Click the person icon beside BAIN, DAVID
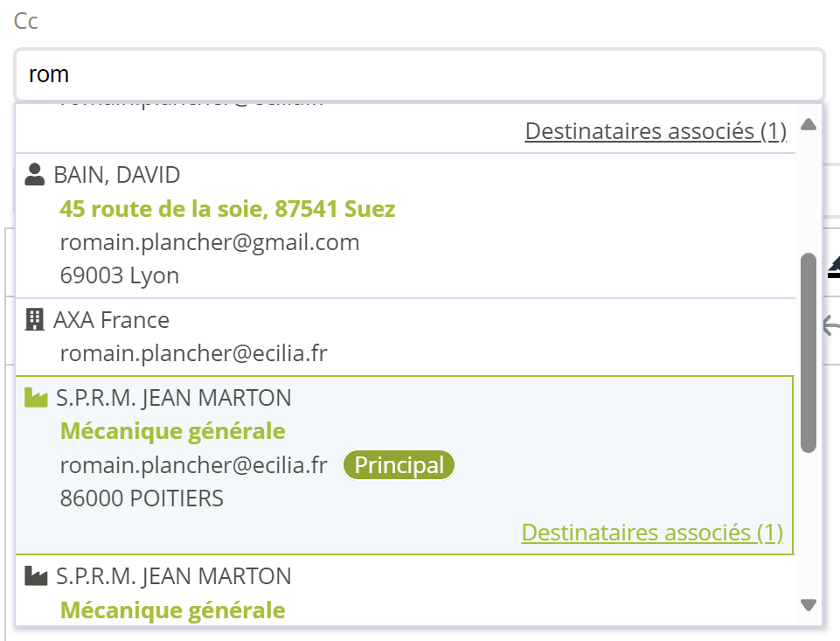Viewport: 840px width, 641px height. coord(35,175)
